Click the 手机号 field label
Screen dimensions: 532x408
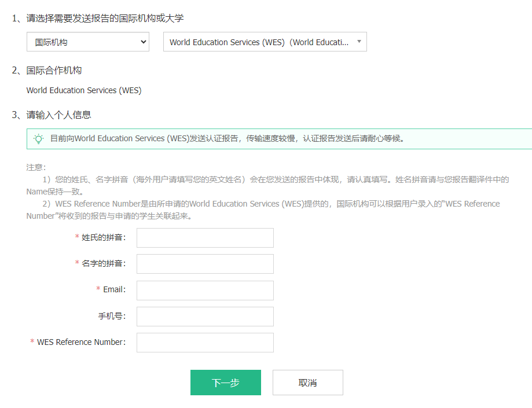112,316
